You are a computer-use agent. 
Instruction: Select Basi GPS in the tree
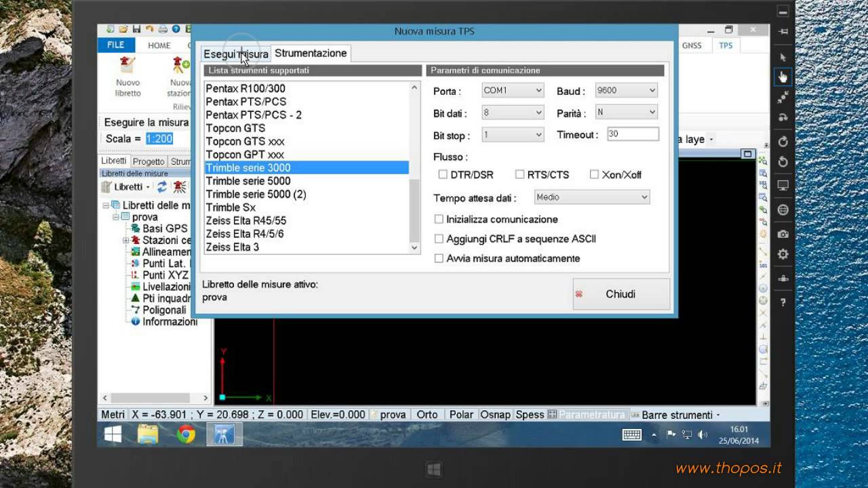[x=165, y=228]
